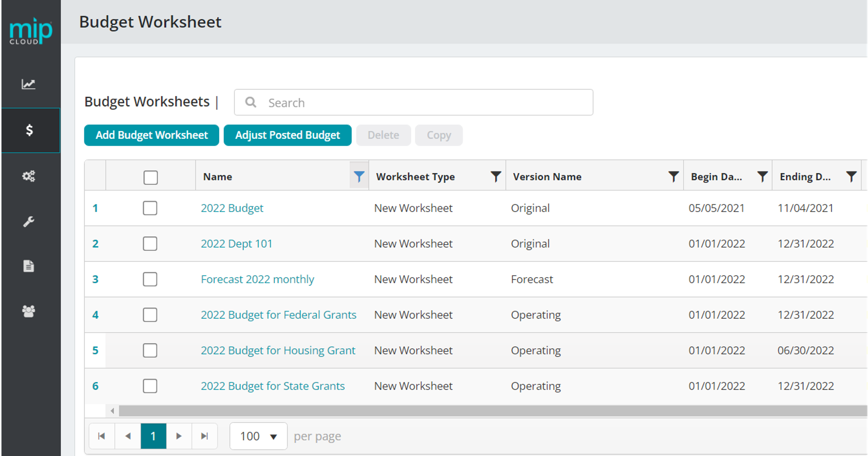
Task: Open the document Reports icon in sidebar
Action: click(29, 266)
